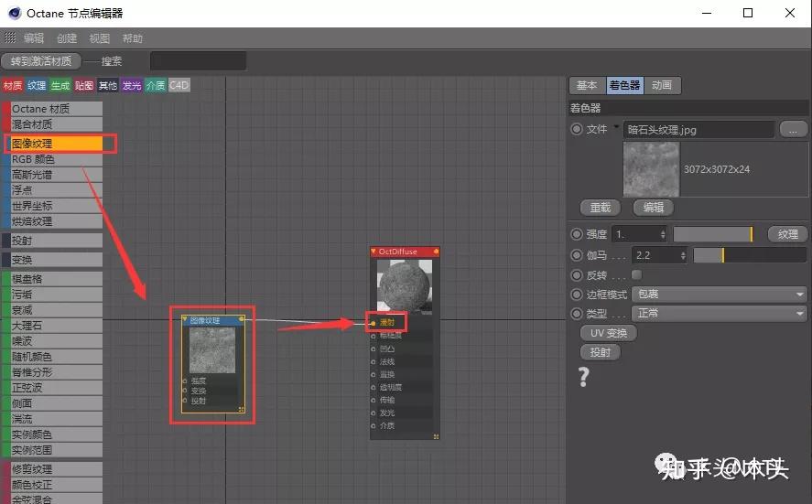Image resolution: width=812 pixels, height=504 pixels.
Task: Click the 发光 input port on OctDiffuse
Action: [373, 413]
